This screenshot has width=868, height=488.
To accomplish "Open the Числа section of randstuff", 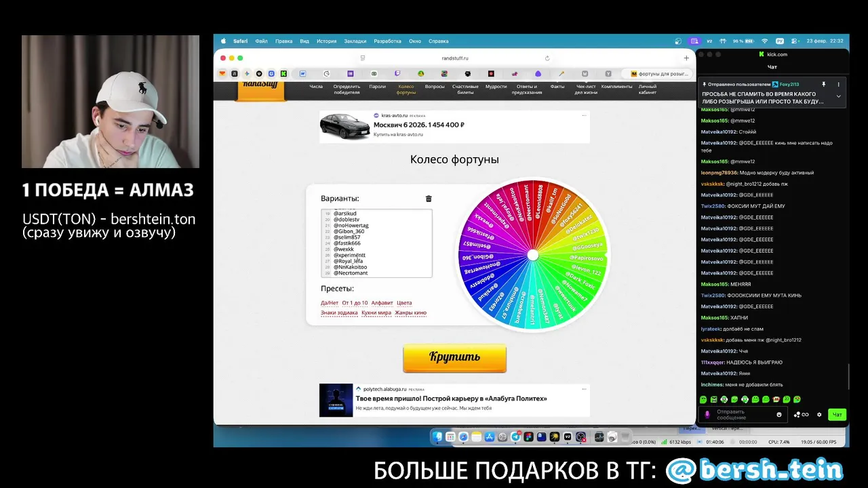I will (316, 87).
